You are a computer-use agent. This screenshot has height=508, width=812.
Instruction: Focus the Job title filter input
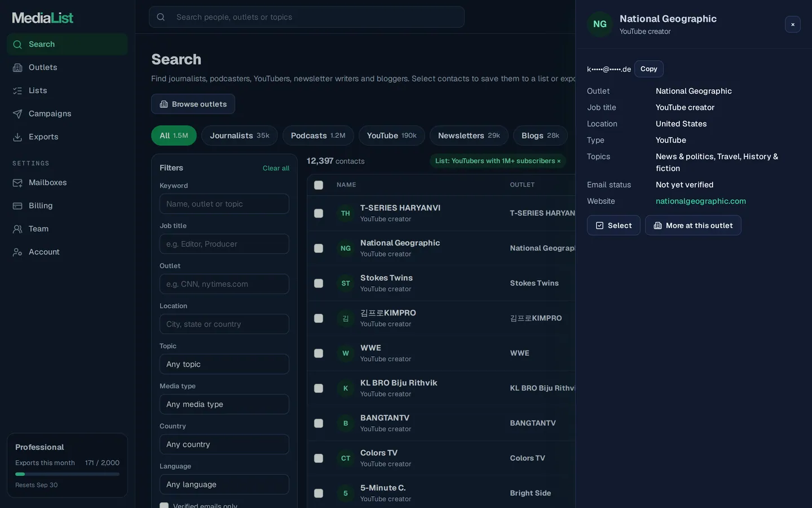[x=224, y=244]
